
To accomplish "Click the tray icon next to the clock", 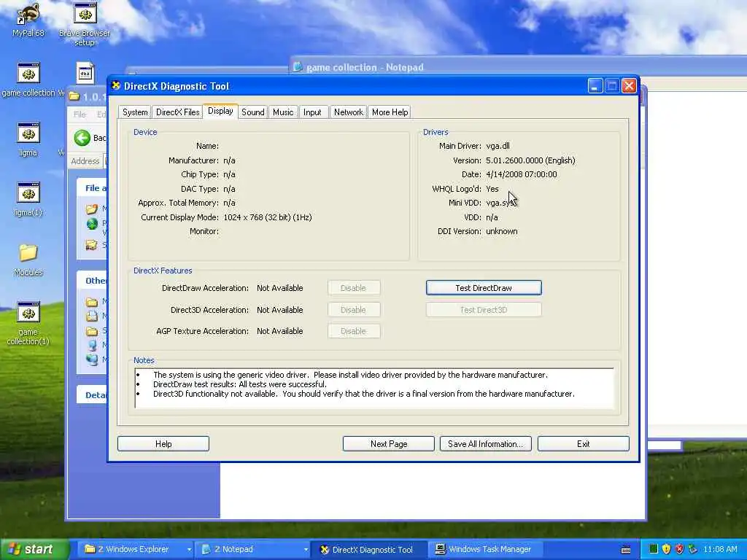I will 693,549.
